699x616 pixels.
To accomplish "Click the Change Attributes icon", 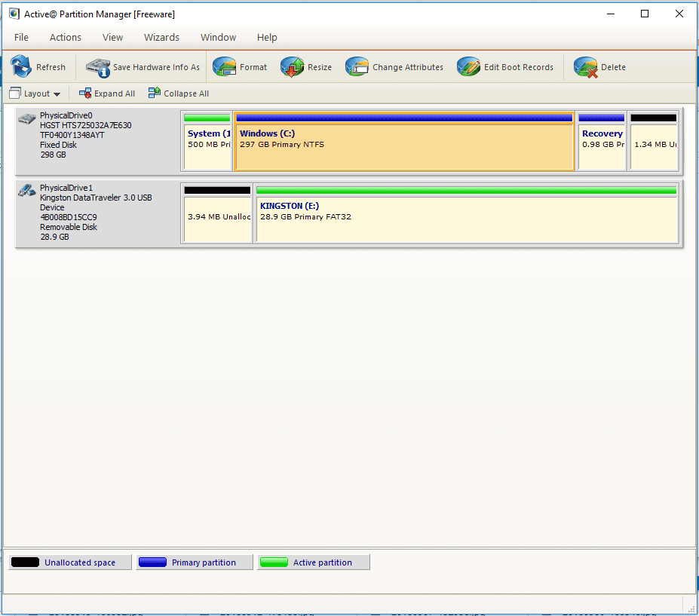I will [x=357, y=67].
